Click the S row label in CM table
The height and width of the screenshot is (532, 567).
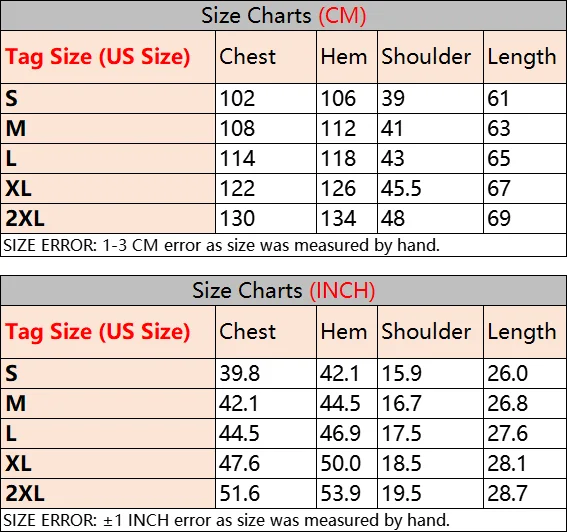click(x=11, y=98)
